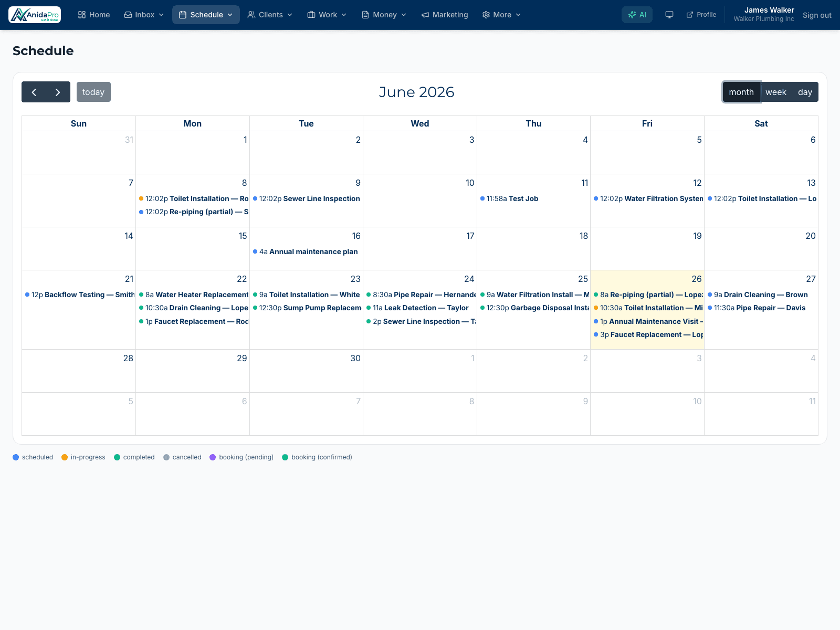Open 11:58a Test Job event
The image size is (840, 630).
coord(533,198)
